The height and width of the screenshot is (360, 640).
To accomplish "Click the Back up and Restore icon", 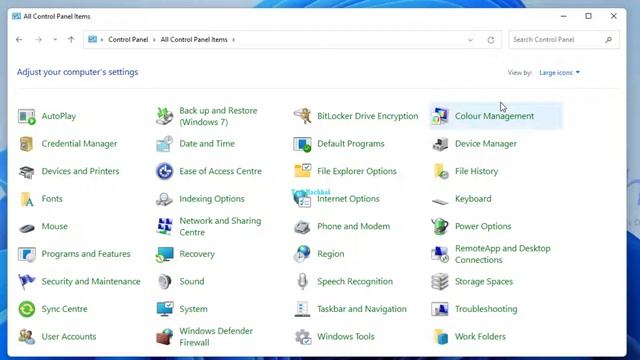I will click(x=164, y=116).
